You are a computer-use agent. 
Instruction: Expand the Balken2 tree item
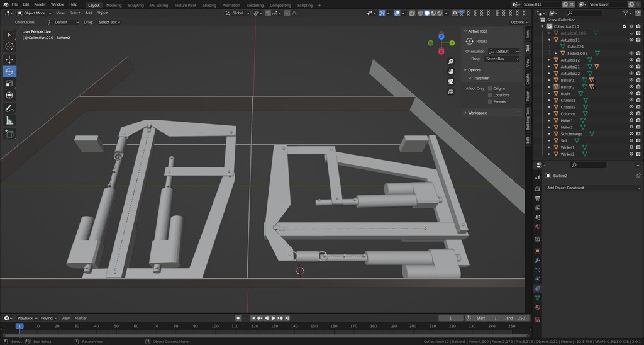pos(550,87)
